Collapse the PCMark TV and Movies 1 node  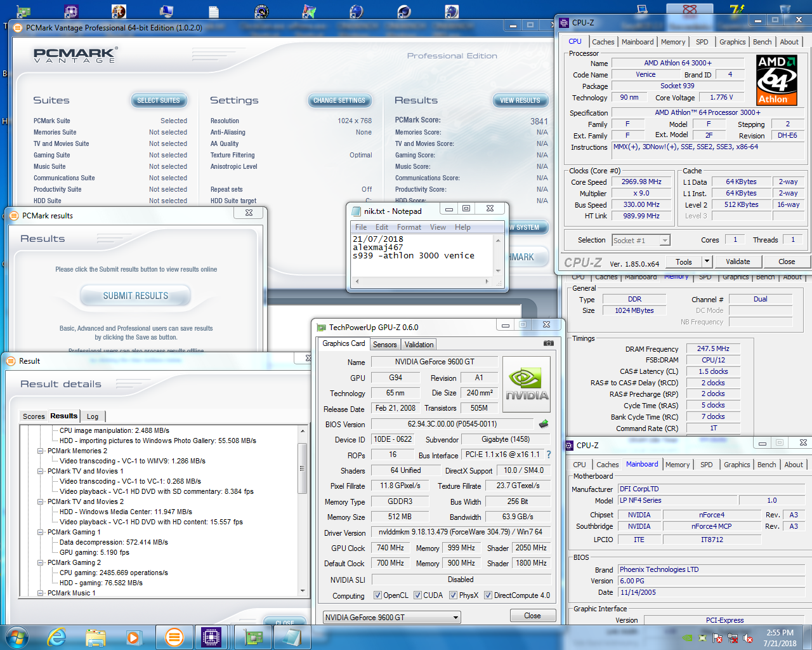tap(41, 471)
